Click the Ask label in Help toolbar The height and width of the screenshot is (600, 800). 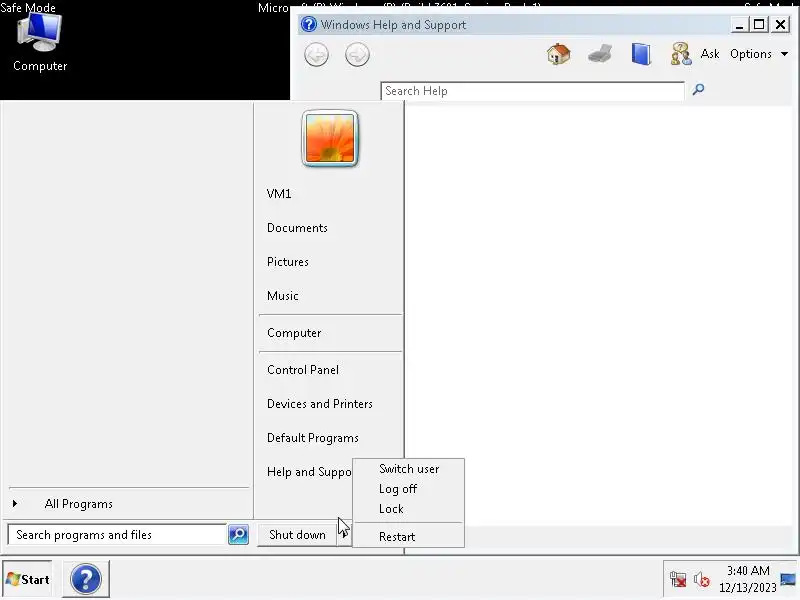710,54
